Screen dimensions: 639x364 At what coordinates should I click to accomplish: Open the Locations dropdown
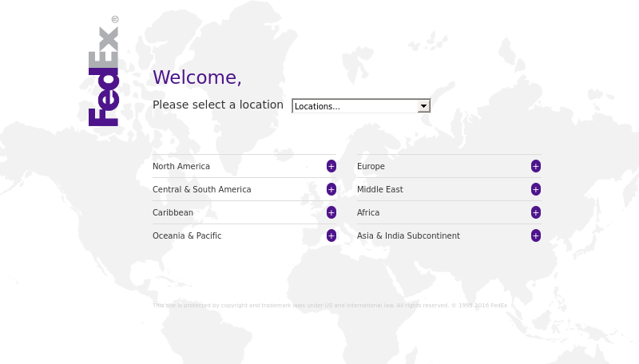[361, 106]
